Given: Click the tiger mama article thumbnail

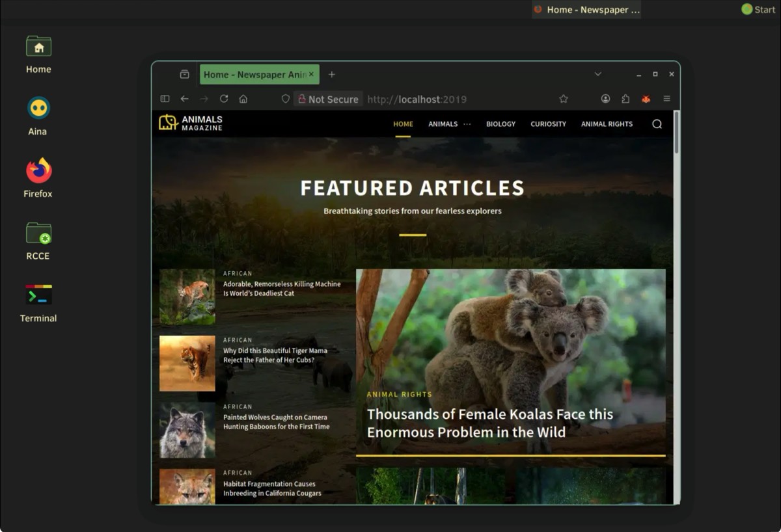Looking at the screenshot, I should [x=187, y=363].
